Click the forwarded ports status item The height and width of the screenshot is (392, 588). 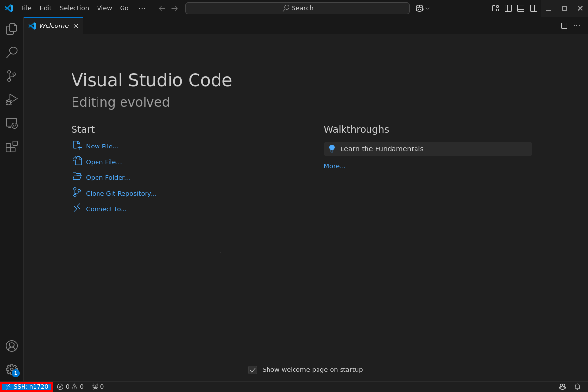point(98,387)
